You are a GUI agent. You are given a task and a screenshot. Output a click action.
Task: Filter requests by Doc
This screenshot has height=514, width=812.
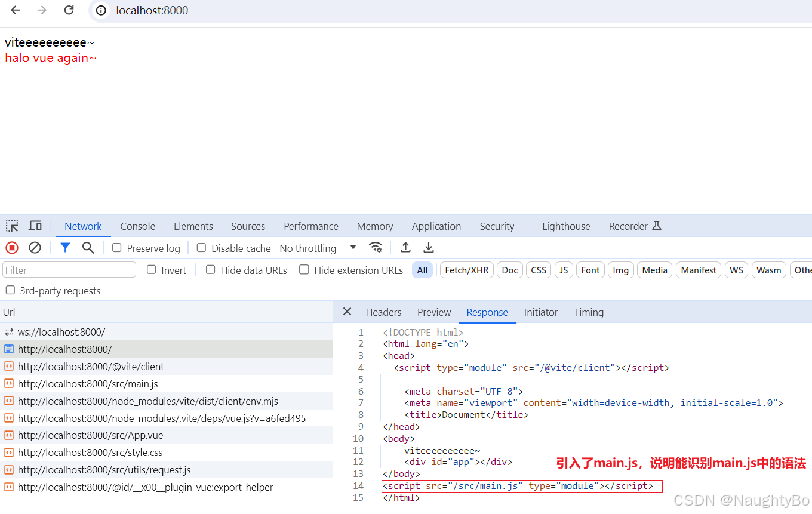(x=510, y=270)
